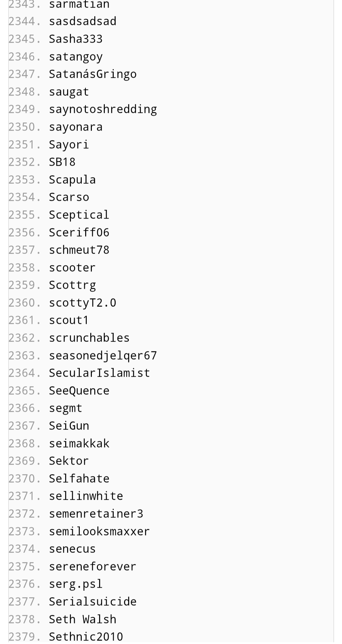342x644 pixels.
Task: Click the Sektor username
Action: 69,461
